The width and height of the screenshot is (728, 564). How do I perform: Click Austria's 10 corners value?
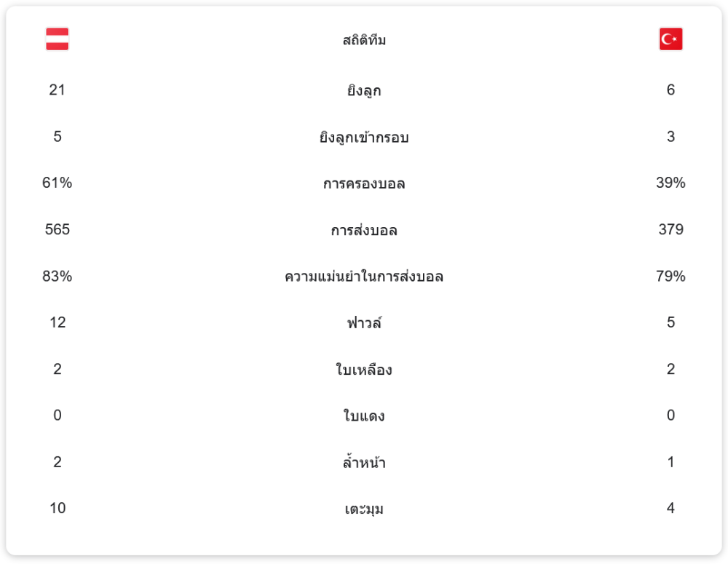(x=58, y=509)
